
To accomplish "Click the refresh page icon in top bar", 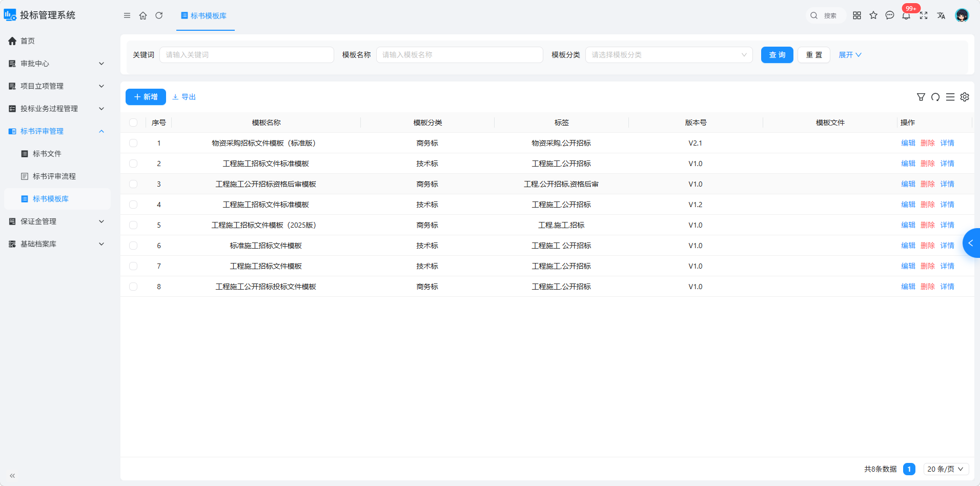I will pyautogui.click(x=159, y=15).
